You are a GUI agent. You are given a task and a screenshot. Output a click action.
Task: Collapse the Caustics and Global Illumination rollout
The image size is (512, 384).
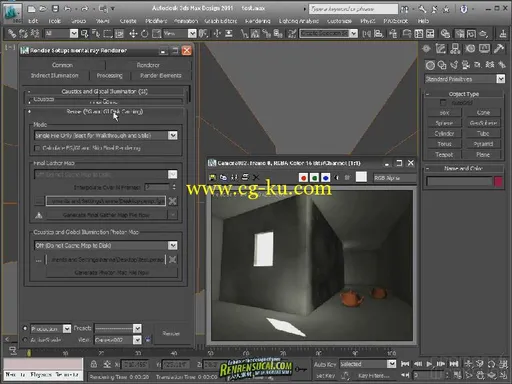104,91
